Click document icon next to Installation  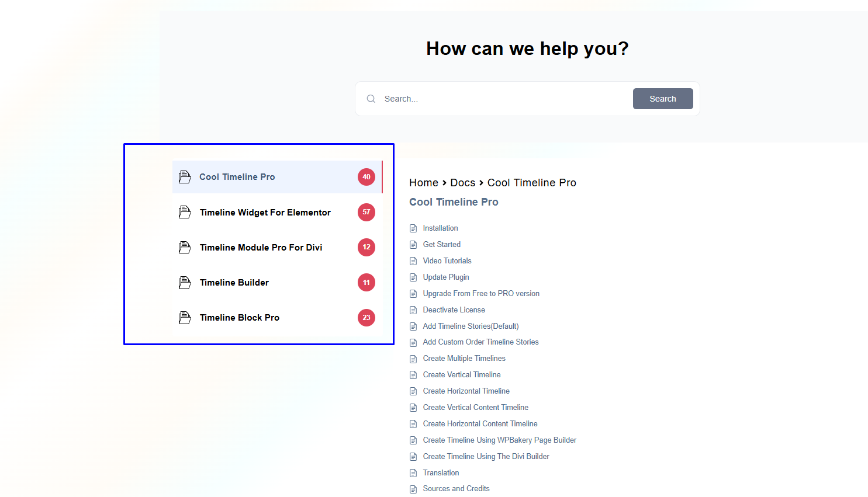(x=413, y=228)
